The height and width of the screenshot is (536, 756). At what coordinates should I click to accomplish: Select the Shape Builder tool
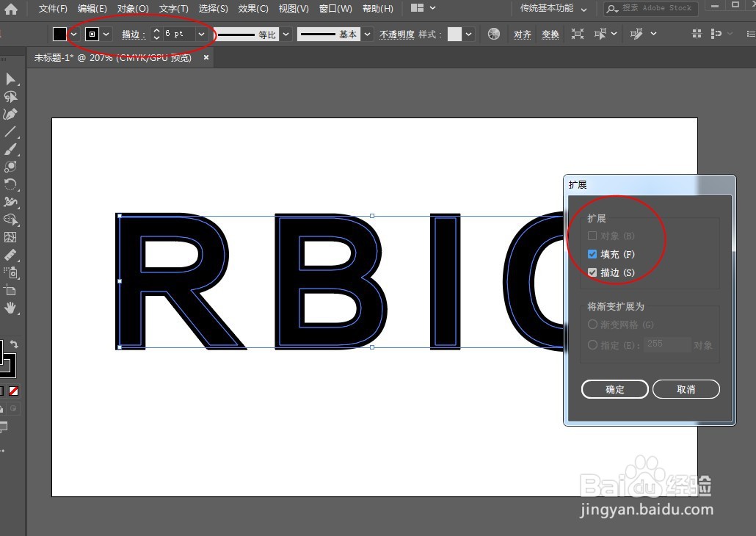(10, 220)
